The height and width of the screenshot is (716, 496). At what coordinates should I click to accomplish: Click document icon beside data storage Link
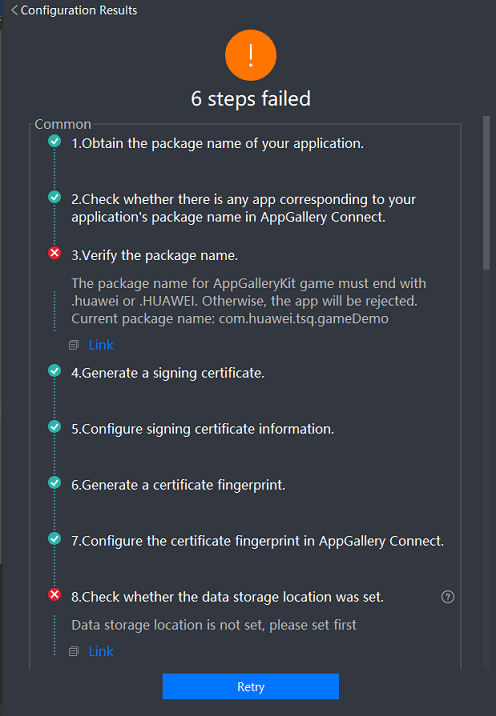tap(74, 652)
